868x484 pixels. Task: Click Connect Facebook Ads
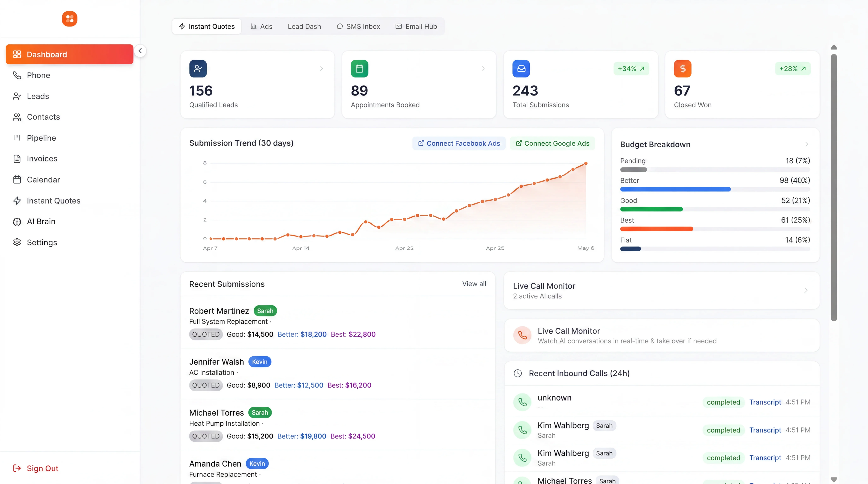click(x=459, y=143)
